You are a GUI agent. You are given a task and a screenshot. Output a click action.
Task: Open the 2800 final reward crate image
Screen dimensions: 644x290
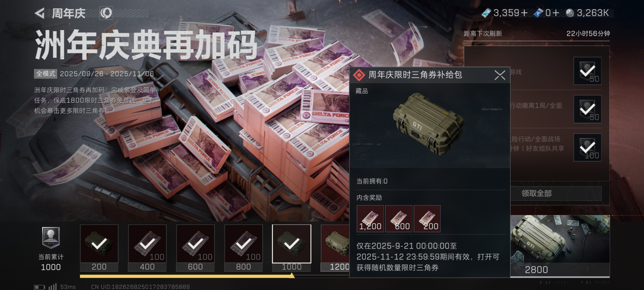560,245
